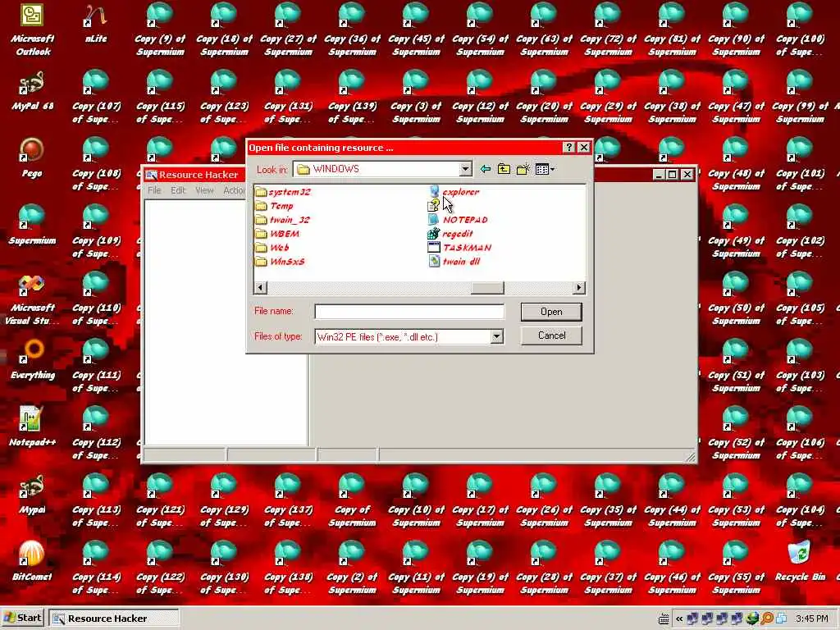Click the on-screen keyboard icon in taskbar
Image resolution: width=840 pixels, height=630 pixels.
point(664,619)
